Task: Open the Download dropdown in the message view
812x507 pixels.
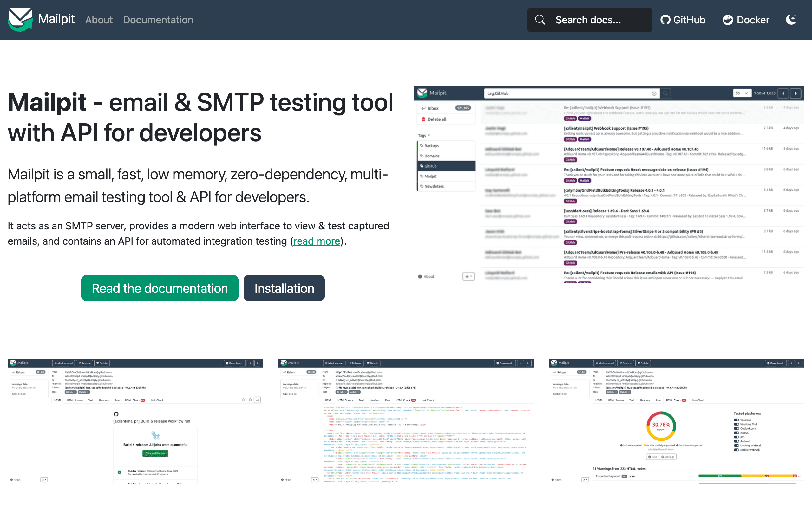Action: point(234,363)
